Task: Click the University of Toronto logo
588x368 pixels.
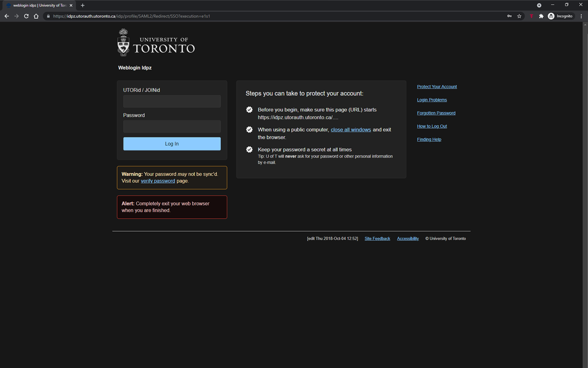Action: (x=156, y=42)
